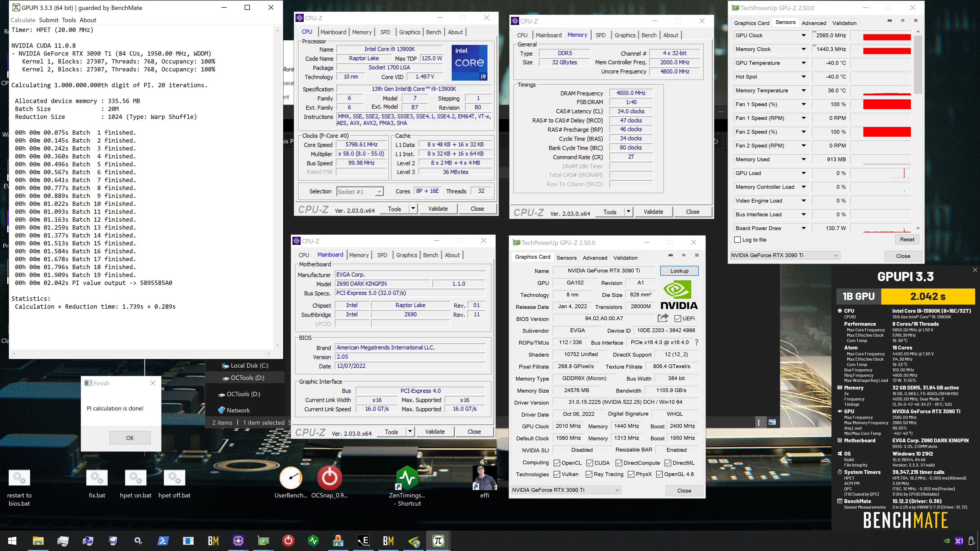The image size is (980, 551).
Task: Switch to SPD tab in CPU-Z Memory window
Action: point(600,35)
